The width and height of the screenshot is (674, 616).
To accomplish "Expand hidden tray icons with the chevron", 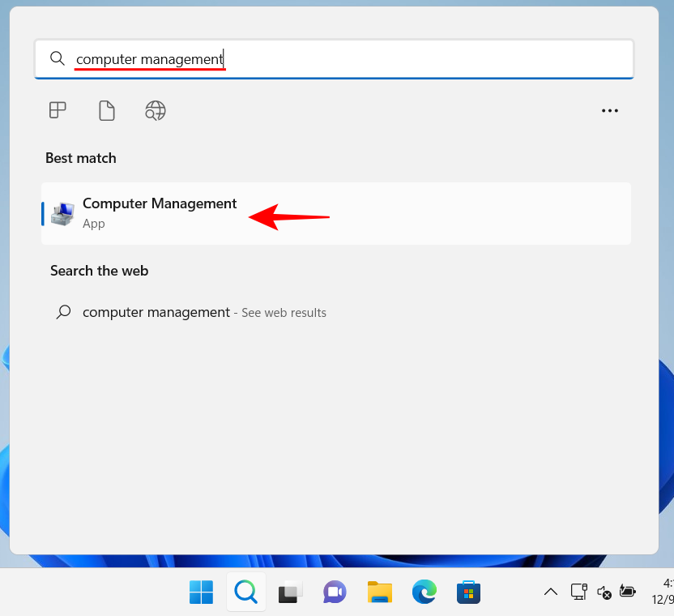I will [x=551, y=592].
